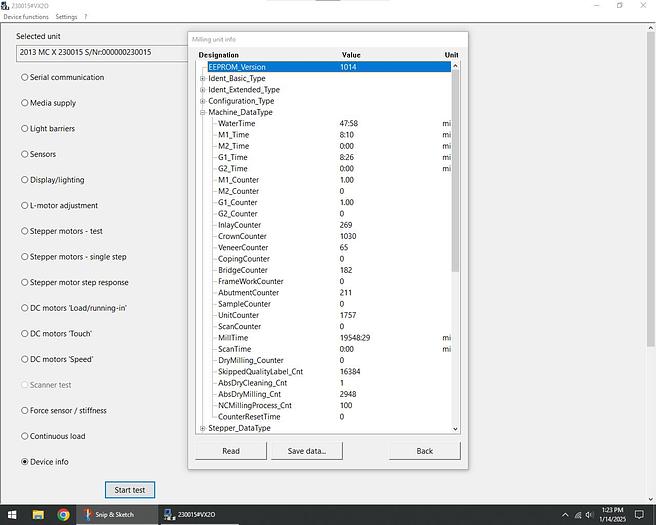Open the Device functions menu
Viewport: 656px width, 525px height.
25,17
